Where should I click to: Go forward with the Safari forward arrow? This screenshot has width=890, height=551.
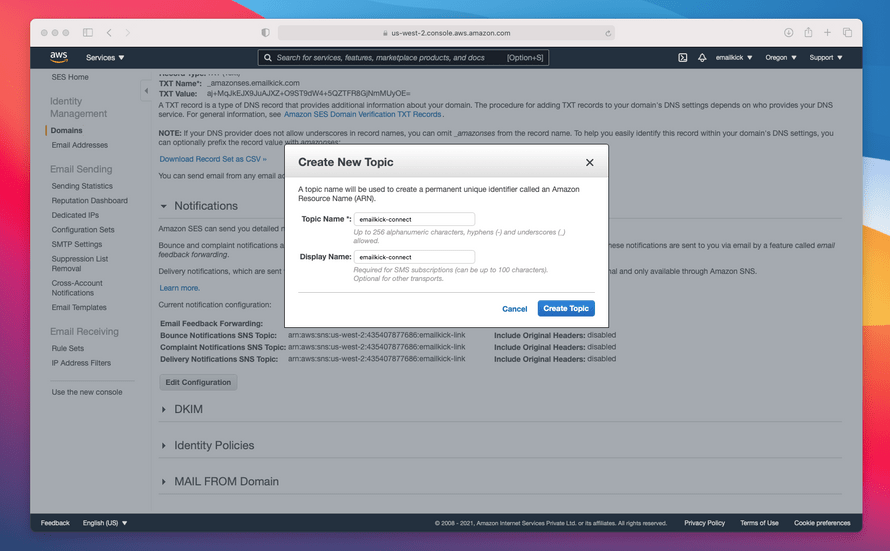[128, 33]
